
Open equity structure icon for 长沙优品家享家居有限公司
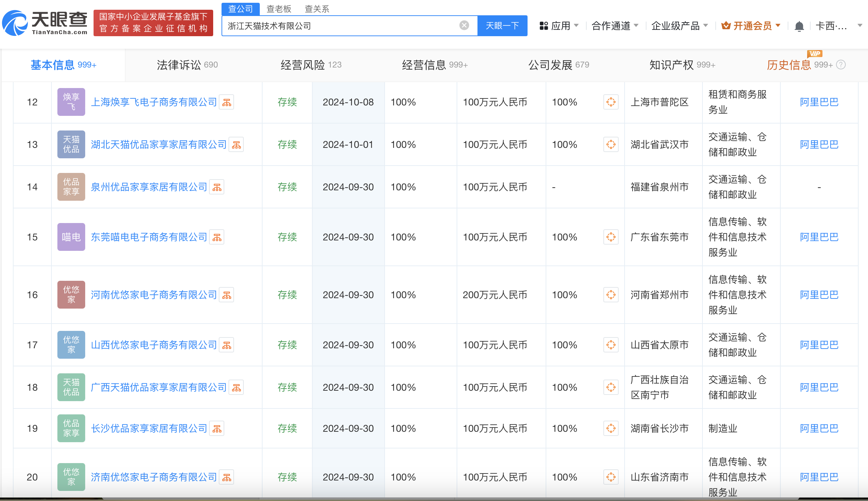click(x=217, y=429)
